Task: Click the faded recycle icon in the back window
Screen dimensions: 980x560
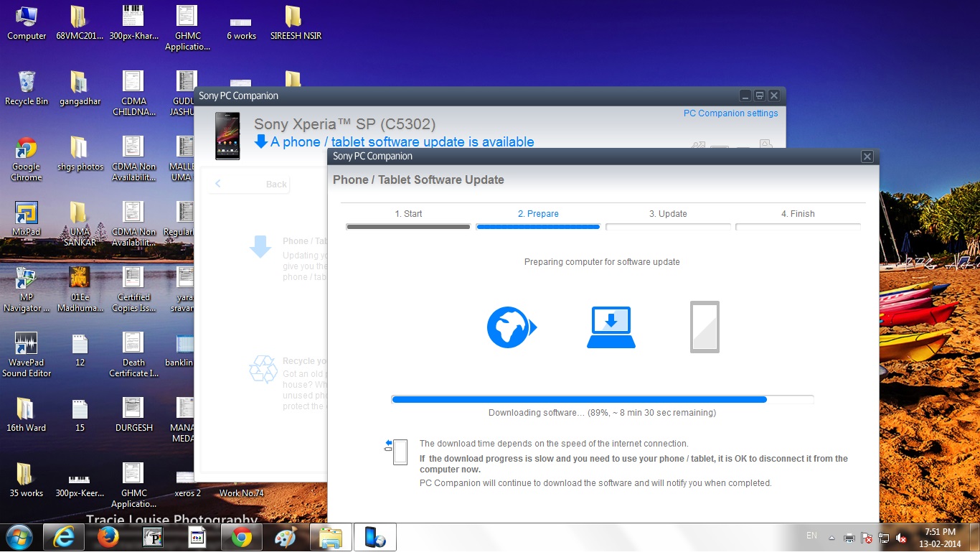Action: (263, 370)
